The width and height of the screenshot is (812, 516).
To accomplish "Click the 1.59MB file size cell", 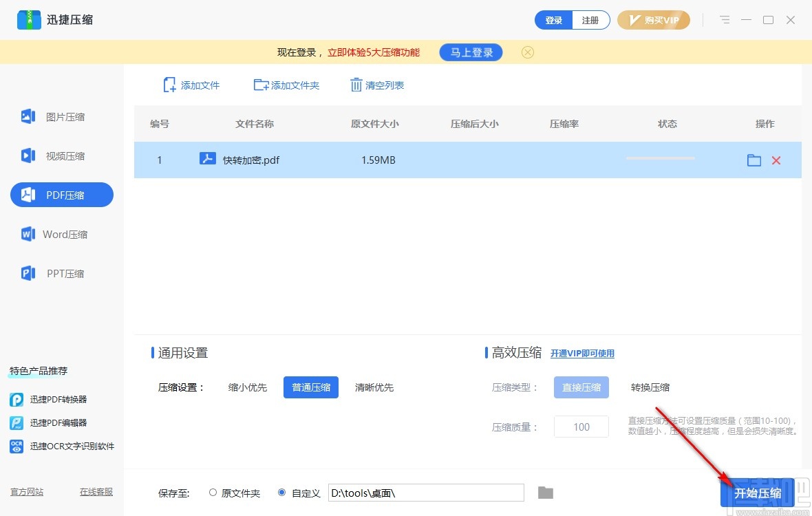I will [378, 160].
